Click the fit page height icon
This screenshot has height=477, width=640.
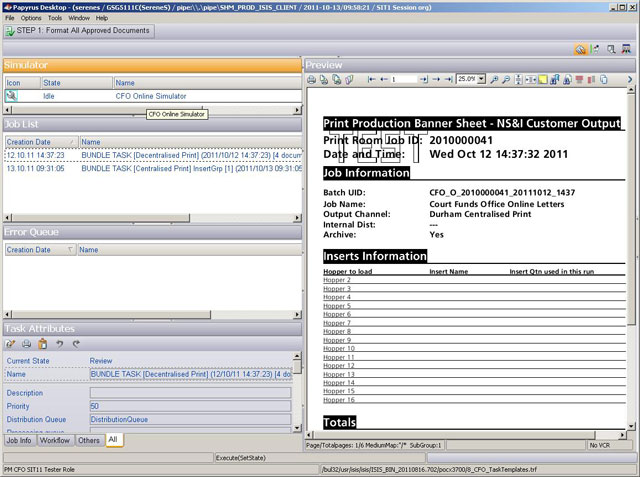518,80
